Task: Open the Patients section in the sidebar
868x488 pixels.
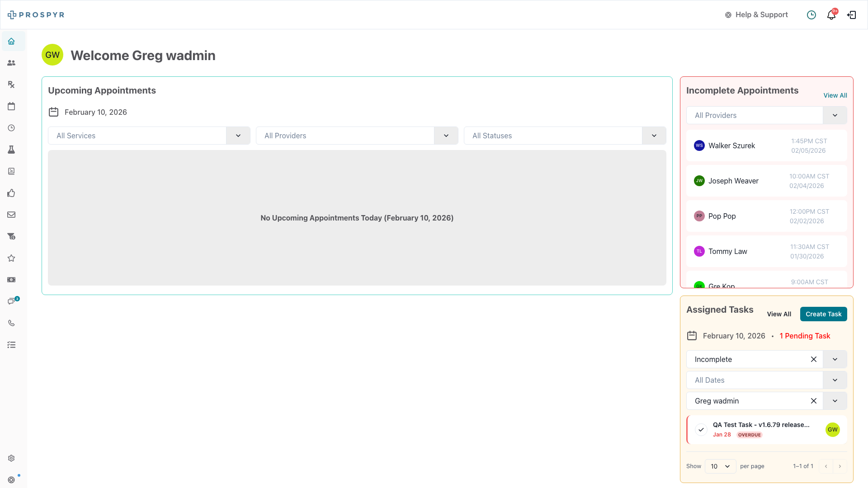Action: point(11,63)
